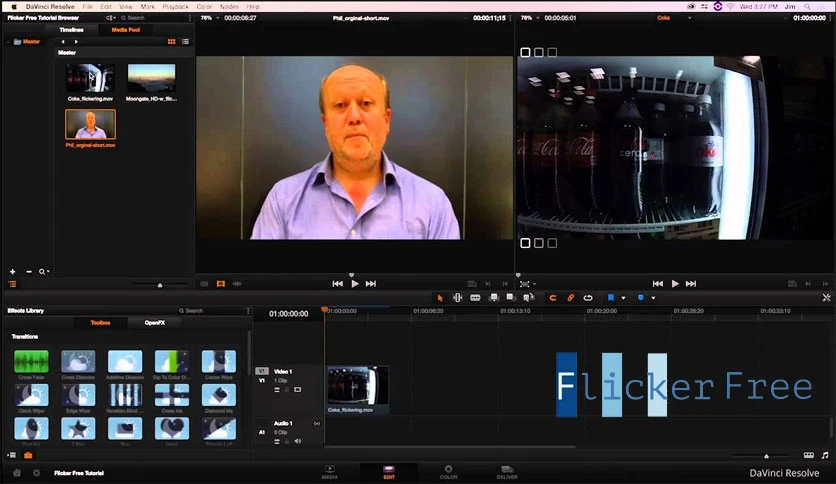Open Effects Library options menu
Viewport: 836px width, 484px height.
pos(248,311)
